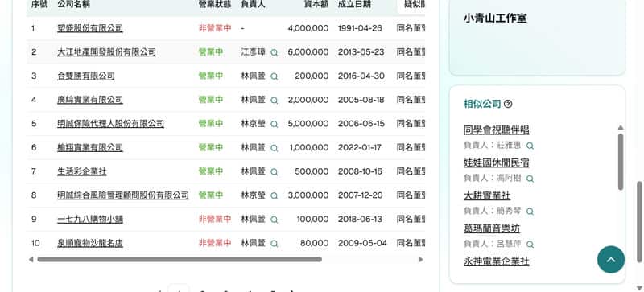Click search icon beside 馮阿樹
Viewport: 644px width, 292px height.
[x=530, y=179]
